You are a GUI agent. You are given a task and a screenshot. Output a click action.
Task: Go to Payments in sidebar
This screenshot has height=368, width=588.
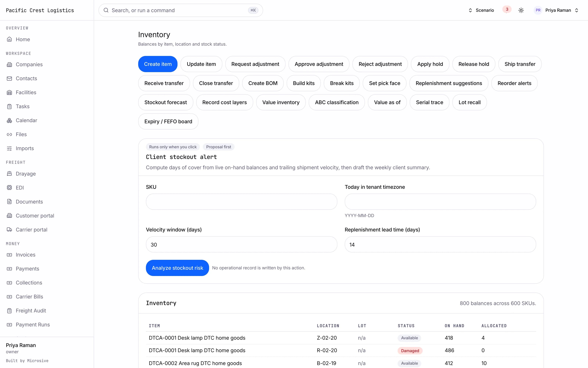[x=27, y=269]
